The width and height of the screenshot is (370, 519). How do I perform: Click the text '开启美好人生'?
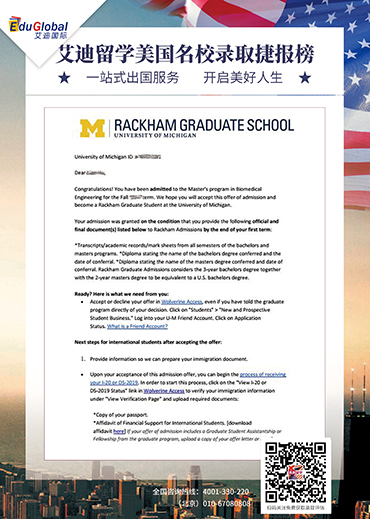coord(243,78)
